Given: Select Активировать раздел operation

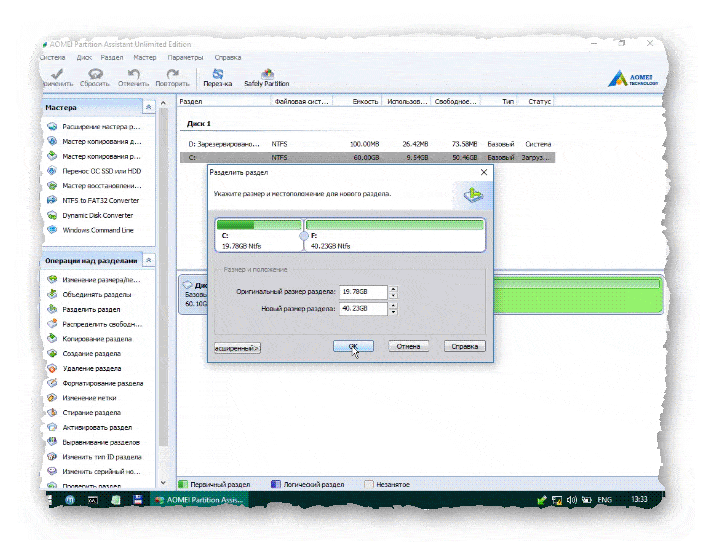Looking at the screenshot, I should coord(90,427).
